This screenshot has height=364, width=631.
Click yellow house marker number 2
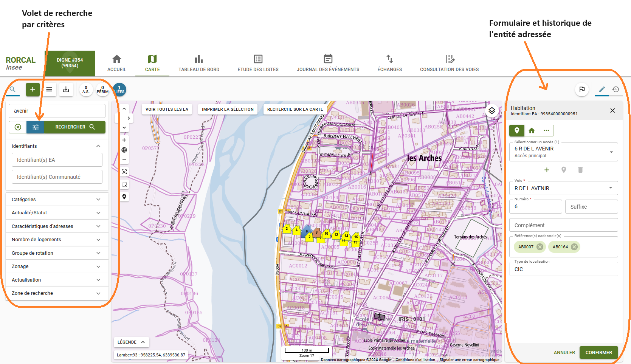click(287, 229)
